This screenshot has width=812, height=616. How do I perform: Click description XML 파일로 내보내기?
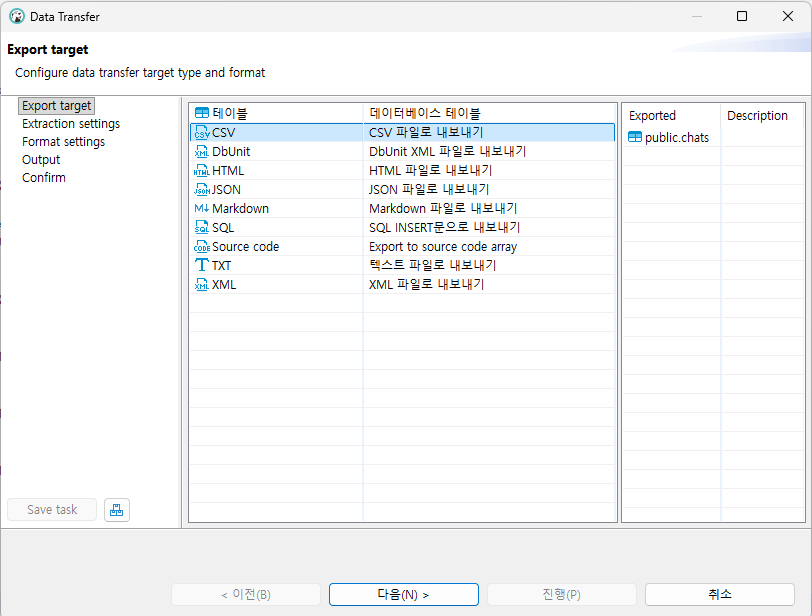427,285
